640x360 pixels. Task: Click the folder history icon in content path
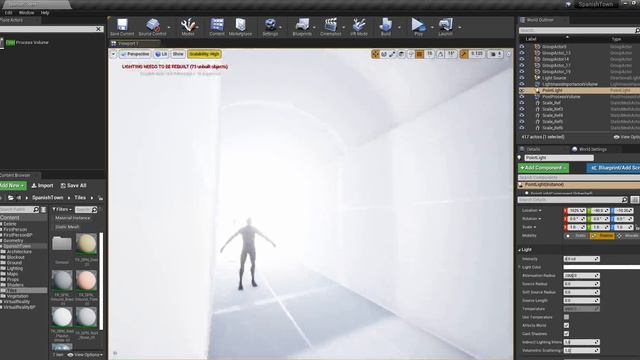coord(11,198)
